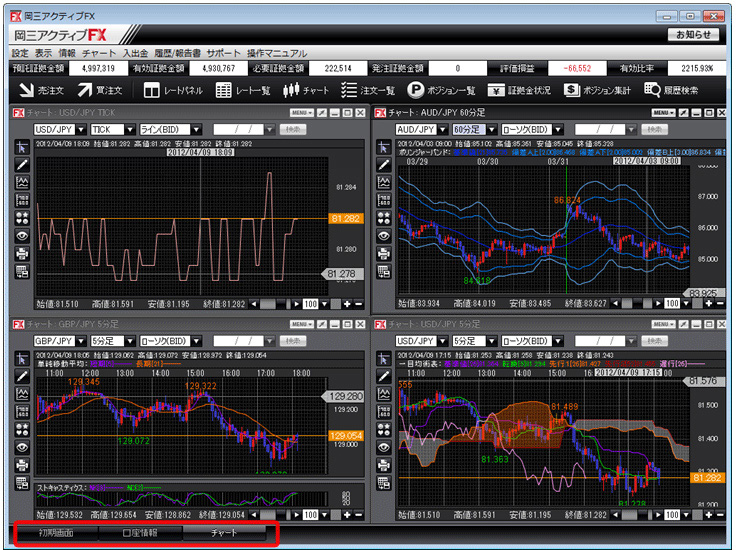Select pencil drawing tool in USD/JPY TICK chart
Screen dimensions: 736x550
[22, 165]
